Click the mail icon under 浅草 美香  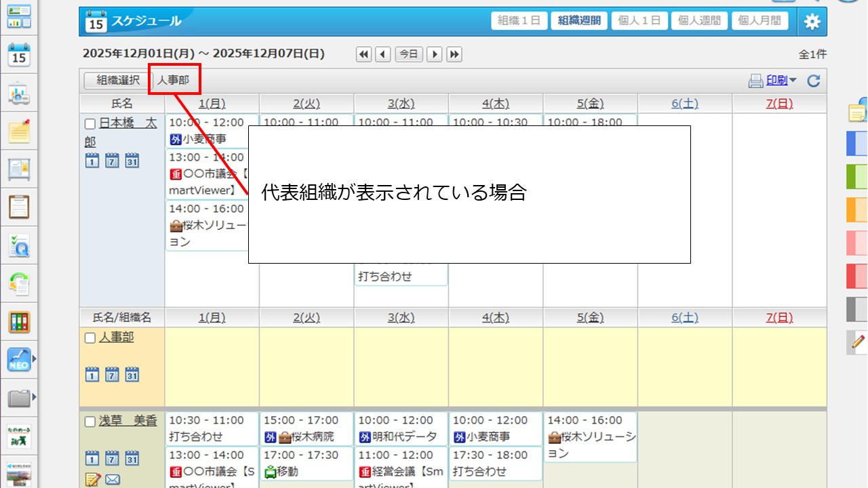(x=113, y=480)
